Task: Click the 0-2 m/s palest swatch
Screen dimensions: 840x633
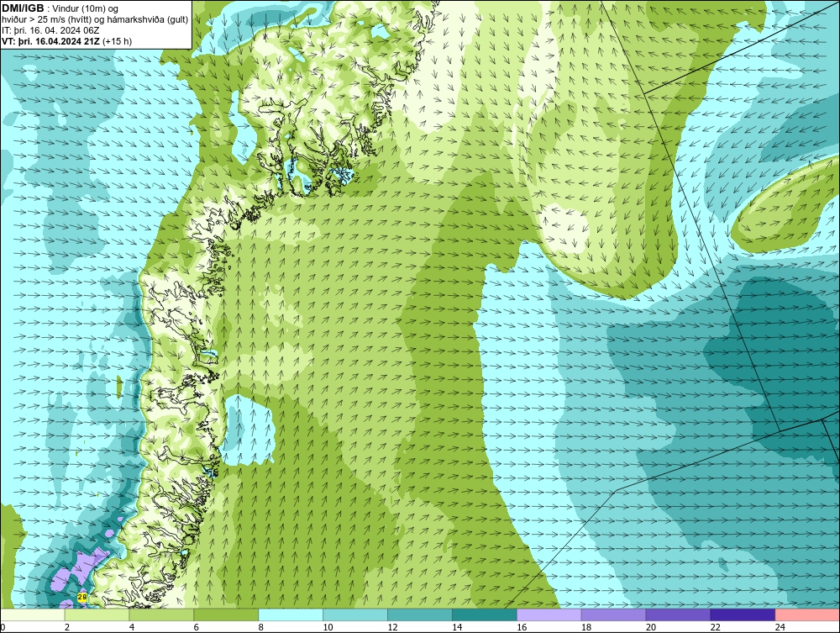Action: [32, 615]
